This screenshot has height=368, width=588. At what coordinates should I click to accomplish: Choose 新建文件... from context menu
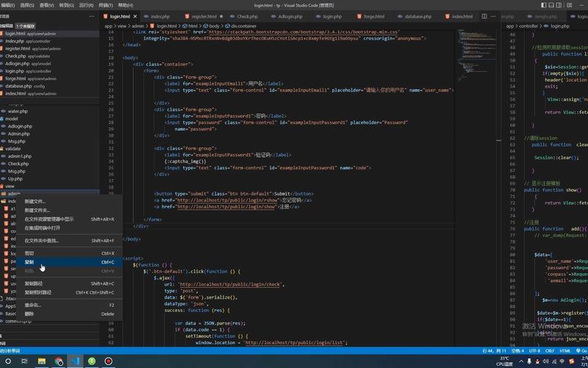69,202
